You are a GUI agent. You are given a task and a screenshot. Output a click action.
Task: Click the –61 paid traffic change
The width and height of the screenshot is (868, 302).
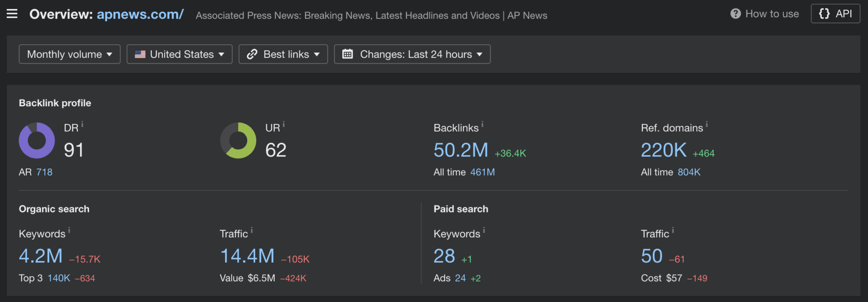[x=677, y=260]
